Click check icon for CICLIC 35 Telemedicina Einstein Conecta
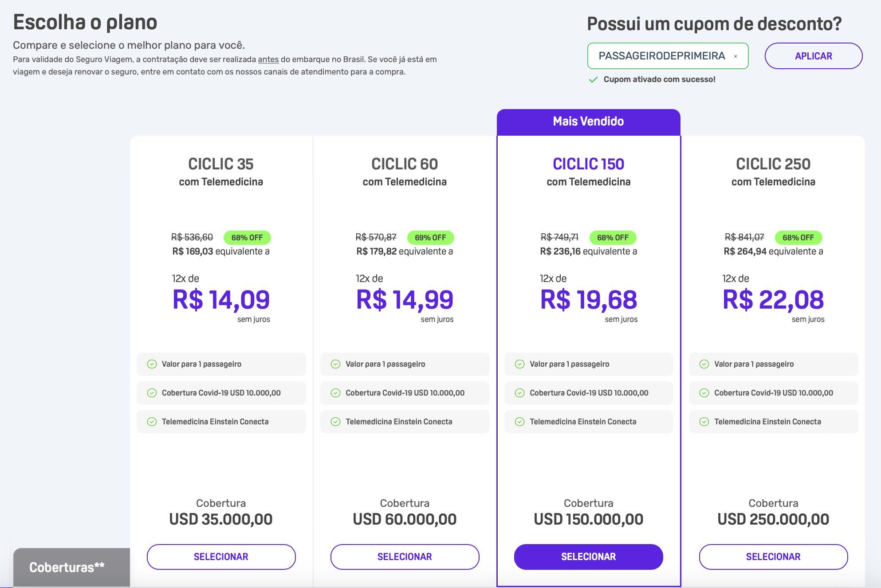The height and width of the screenshot is (588, 881). coord(152,422)
